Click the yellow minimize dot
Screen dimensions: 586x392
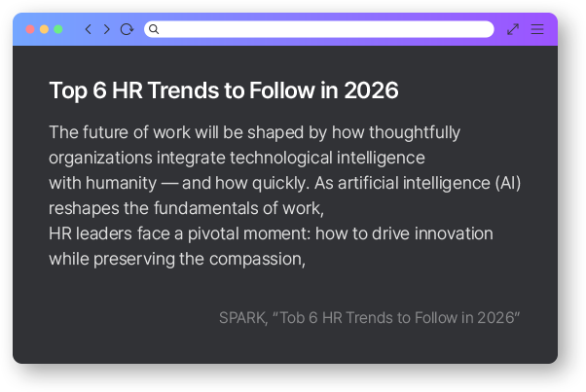(44, 29)
